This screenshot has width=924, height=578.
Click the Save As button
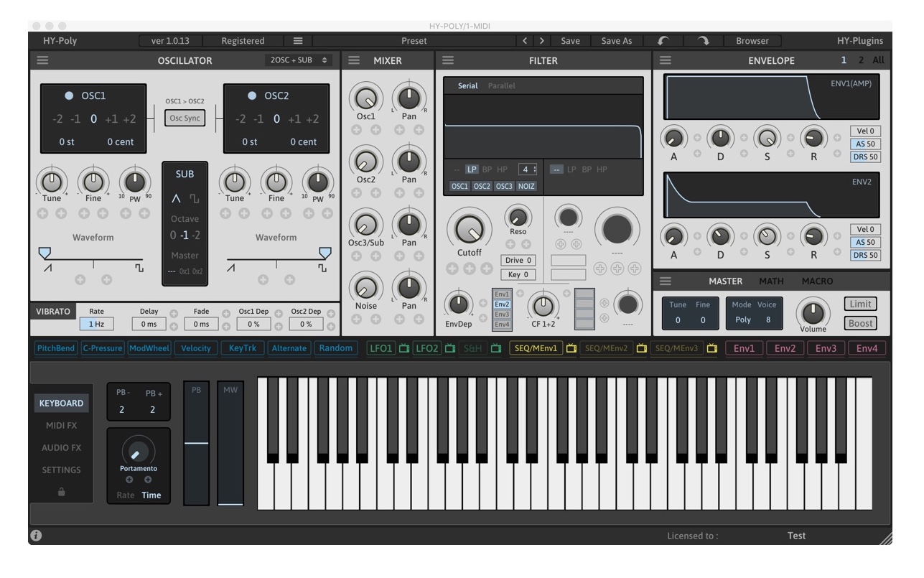(617, 41)
